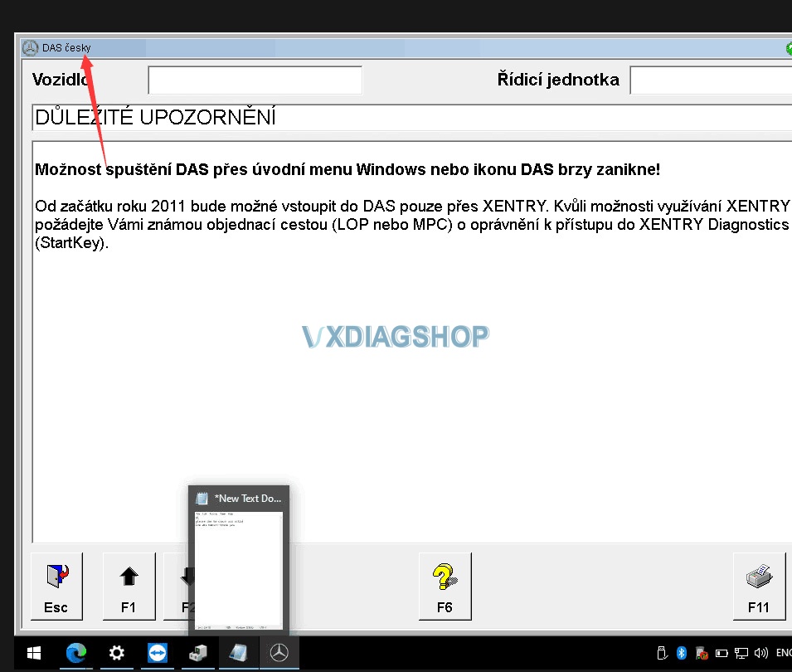Click the bold "Možnost spuštění DAS" line
The image size is (792, 672).
[x=347, y=169]
